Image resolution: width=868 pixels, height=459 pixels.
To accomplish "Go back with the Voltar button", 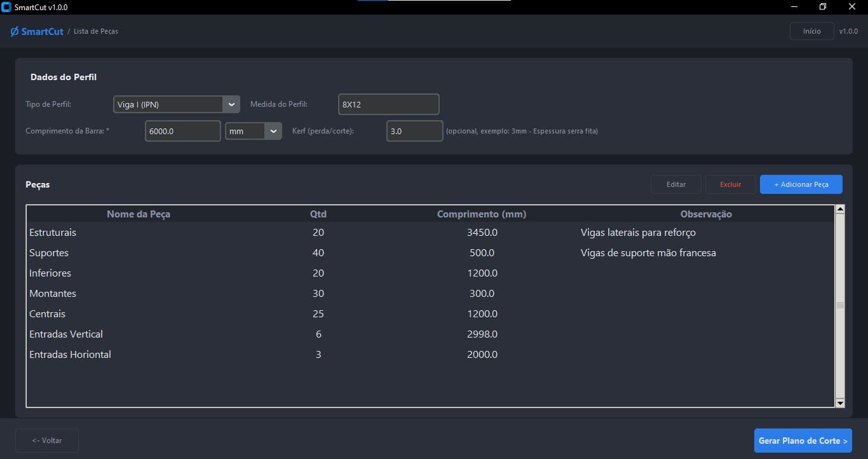I will (x=47, y=441).
